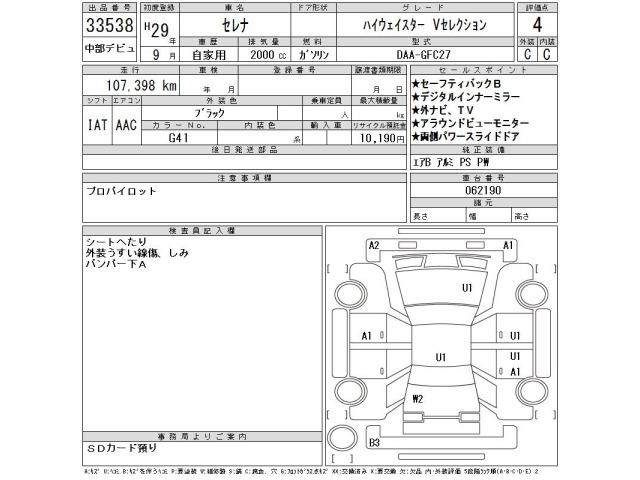Click the 高さ dimension label
The height and width of the screenshot is (480, 640).
(x=522, y=216)
